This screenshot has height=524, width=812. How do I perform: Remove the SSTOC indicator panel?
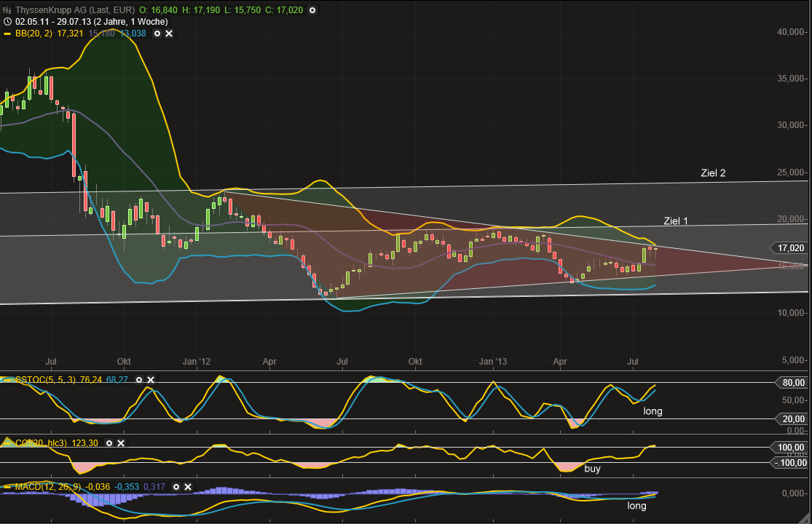click(151, 380)
